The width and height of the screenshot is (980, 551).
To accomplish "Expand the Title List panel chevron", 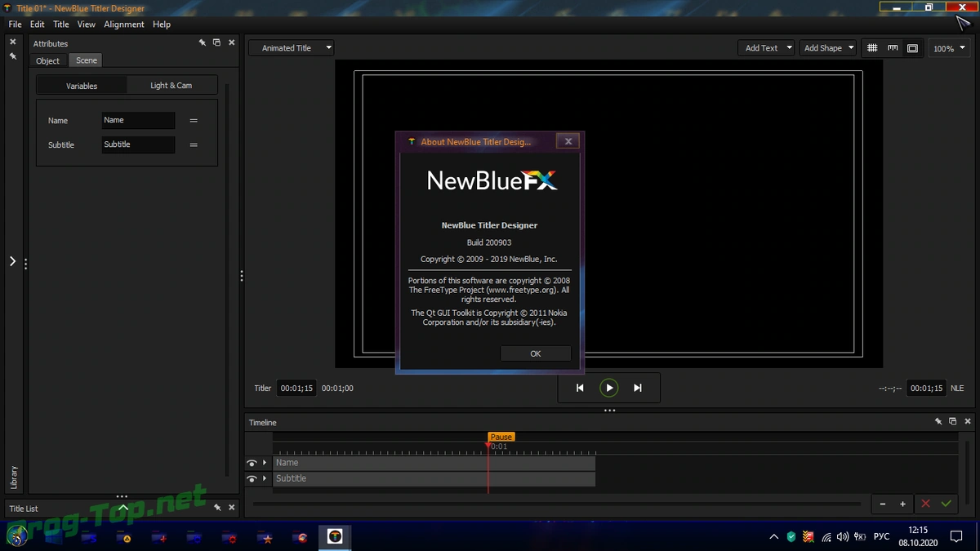I will (x=123, y=507).
